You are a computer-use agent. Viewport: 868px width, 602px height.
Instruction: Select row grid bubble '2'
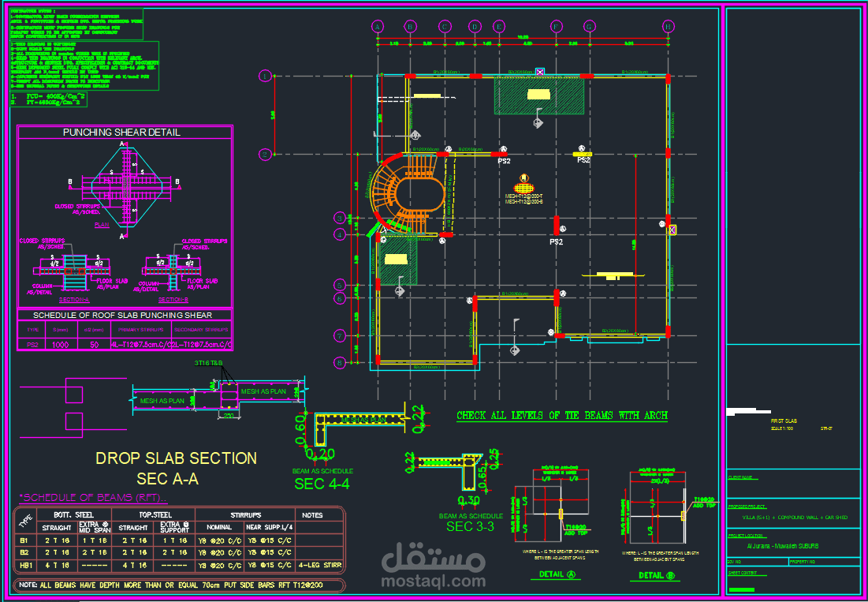[265, 154]
